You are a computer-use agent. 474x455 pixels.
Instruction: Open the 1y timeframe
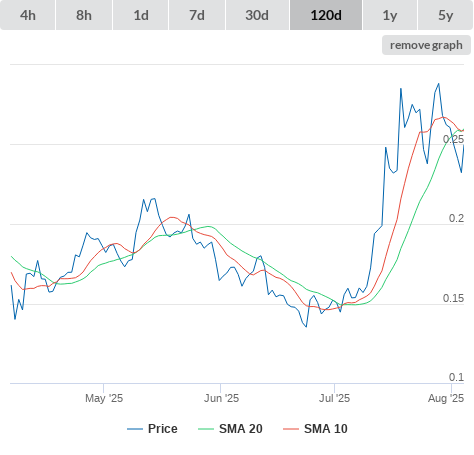click(390, 15)
